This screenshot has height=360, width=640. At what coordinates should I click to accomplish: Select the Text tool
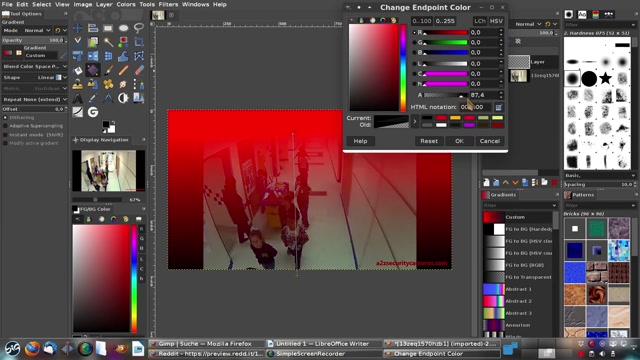pos(77,98)
